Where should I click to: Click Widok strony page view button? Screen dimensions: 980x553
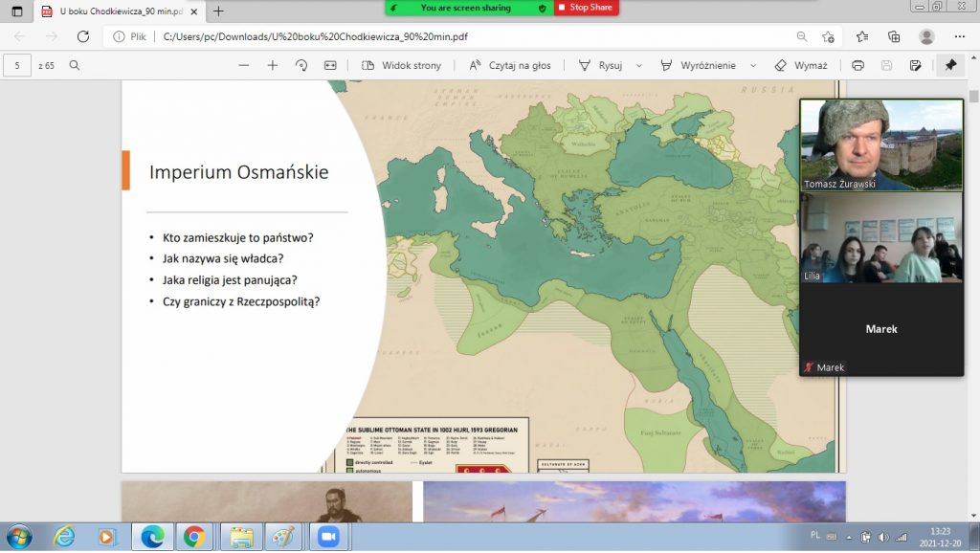[x=402, y=65]
